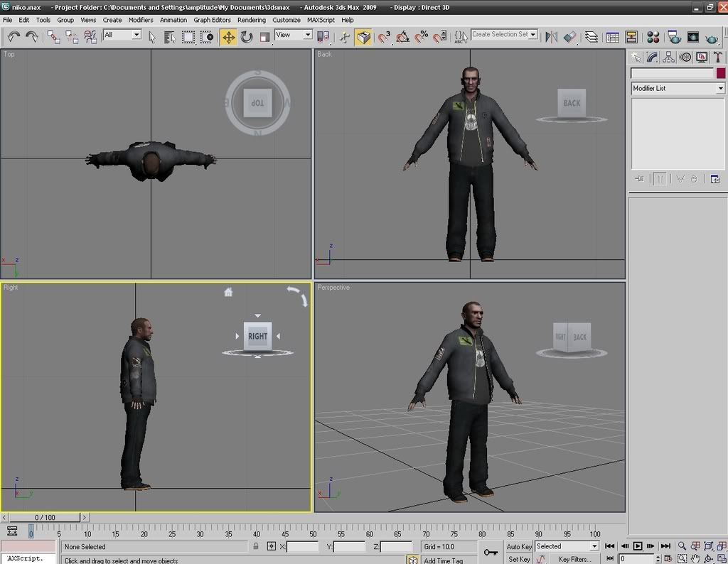Toggle Spinner Snap

click(439, 37)
